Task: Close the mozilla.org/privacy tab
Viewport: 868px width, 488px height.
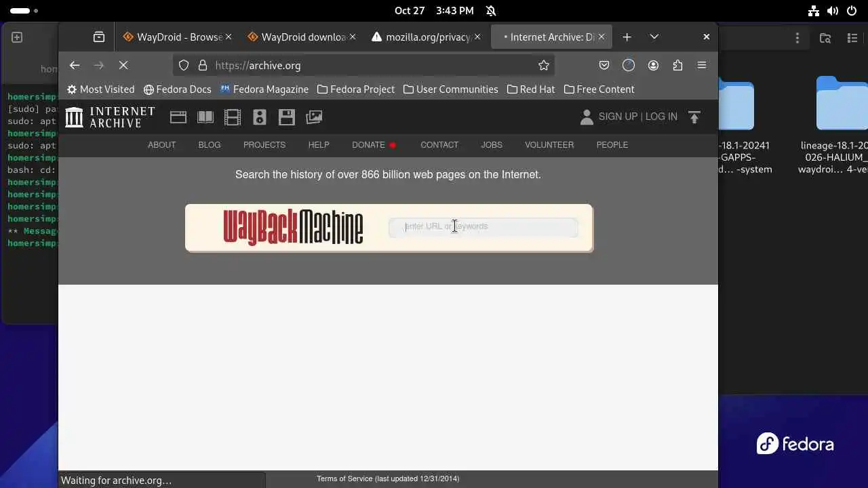Action: pyautogui.click(x=477, y=37)
